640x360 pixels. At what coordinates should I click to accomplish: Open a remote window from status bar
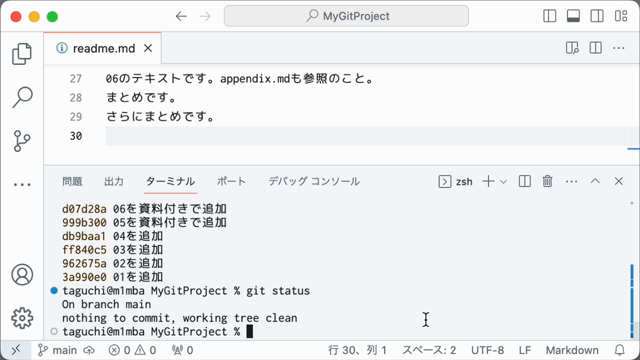(x=16, y=350)
